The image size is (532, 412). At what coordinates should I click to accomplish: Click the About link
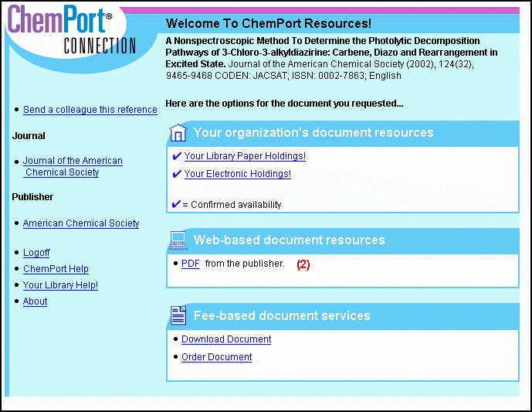click(35, 301)
